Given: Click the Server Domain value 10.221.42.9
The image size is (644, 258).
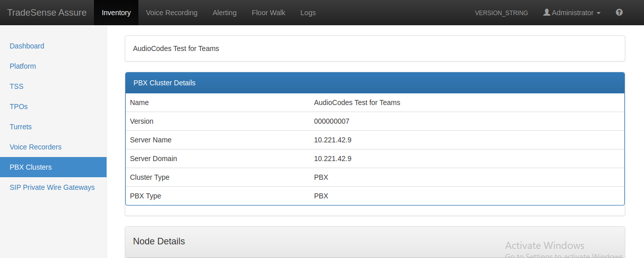Looking at the screenshot, I should click(x=333, y=159).
